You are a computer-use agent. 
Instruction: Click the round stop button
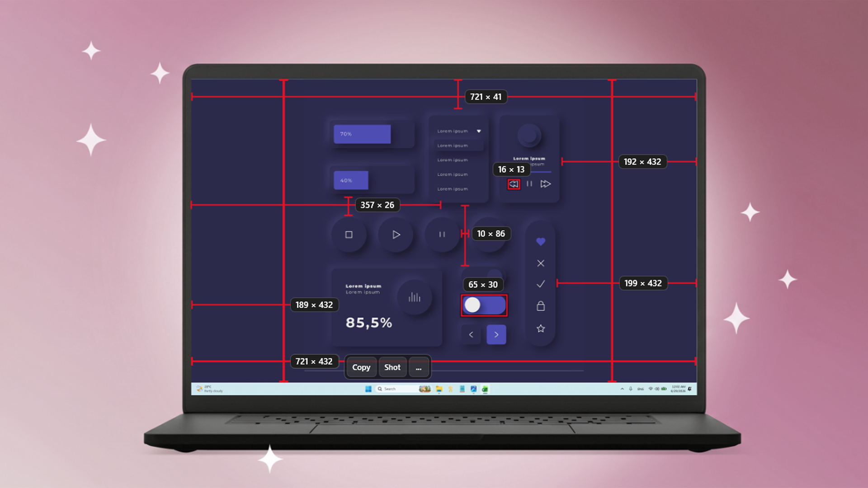click(349, 235)
